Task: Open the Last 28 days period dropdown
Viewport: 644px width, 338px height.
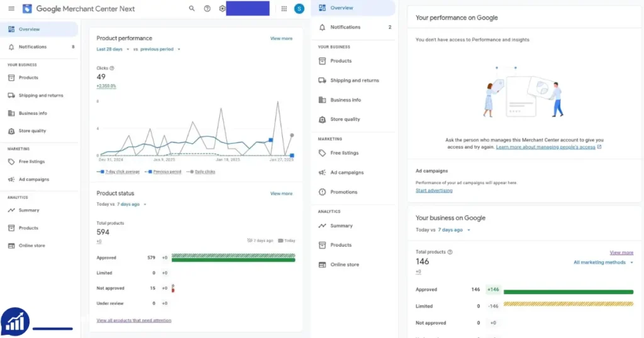Action: point(113,49)
